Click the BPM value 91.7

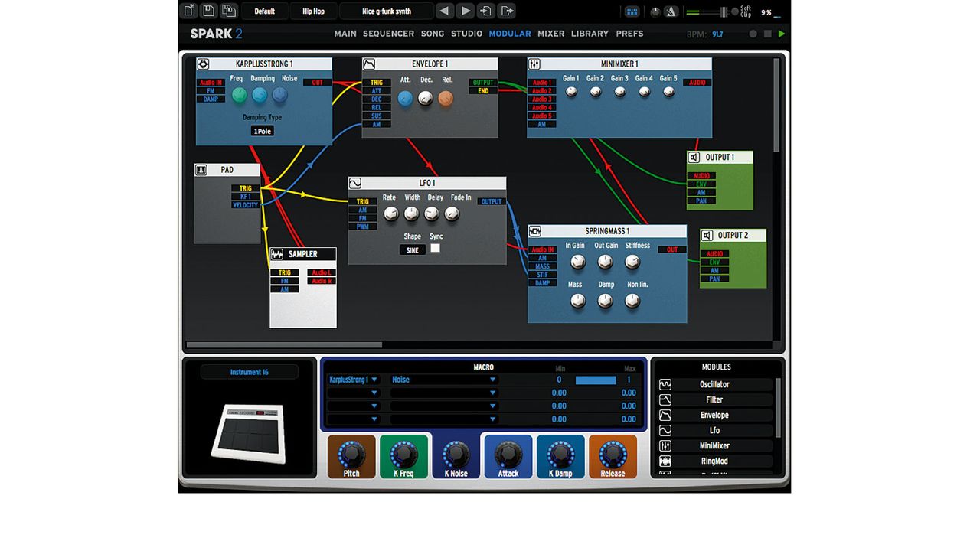pos(717,34)
